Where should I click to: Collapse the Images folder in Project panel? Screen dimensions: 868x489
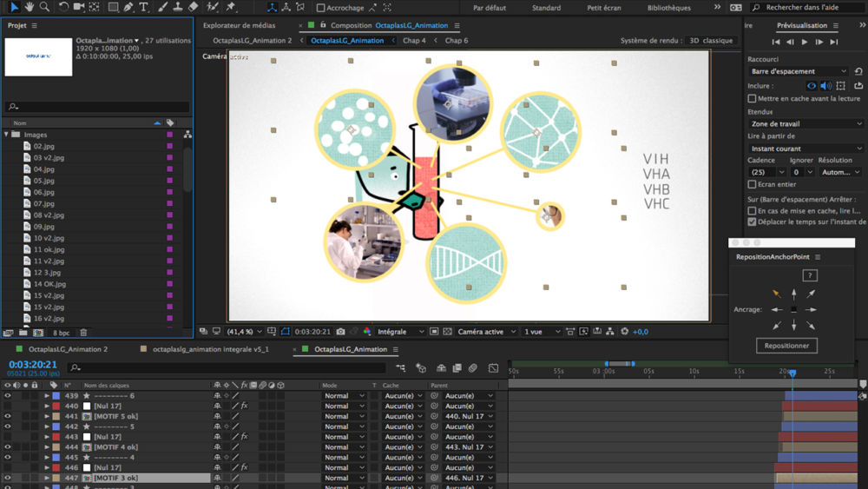7,135
